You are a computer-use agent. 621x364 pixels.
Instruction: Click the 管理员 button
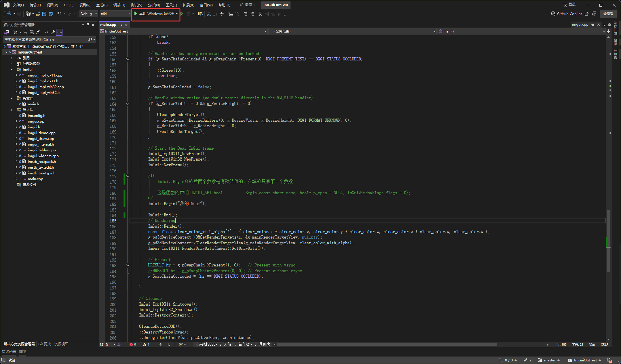(x=608, y=14)
